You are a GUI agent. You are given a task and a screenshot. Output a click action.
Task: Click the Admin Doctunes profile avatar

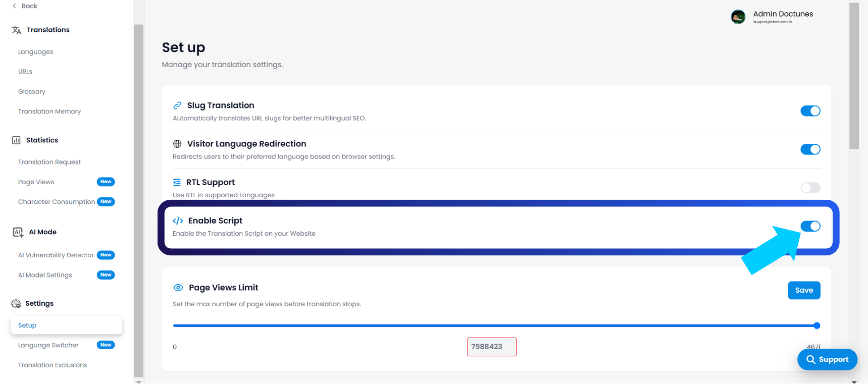tap(738, 17)
